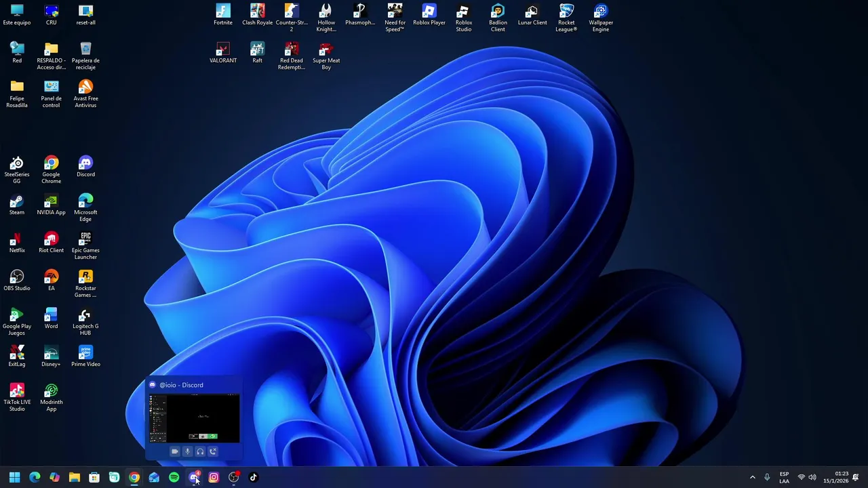Select the Rockstar Games Launcher icon
Image resolution: width=868 pixels, height=488 pixels.
[x=85, y=283]
